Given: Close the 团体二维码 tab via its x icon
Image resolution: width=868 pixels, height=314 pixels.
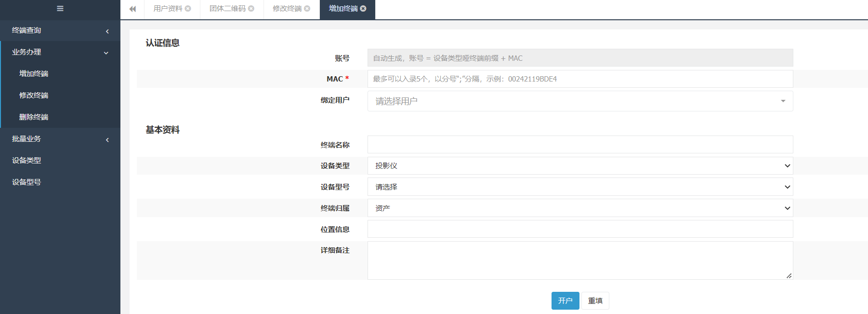Looking at the screenshot, I should coord(251,9).
